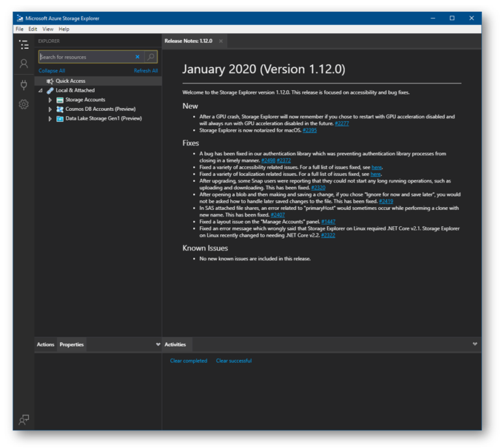Click Clear completed link

pyautogui.click(x=189, y=361)
